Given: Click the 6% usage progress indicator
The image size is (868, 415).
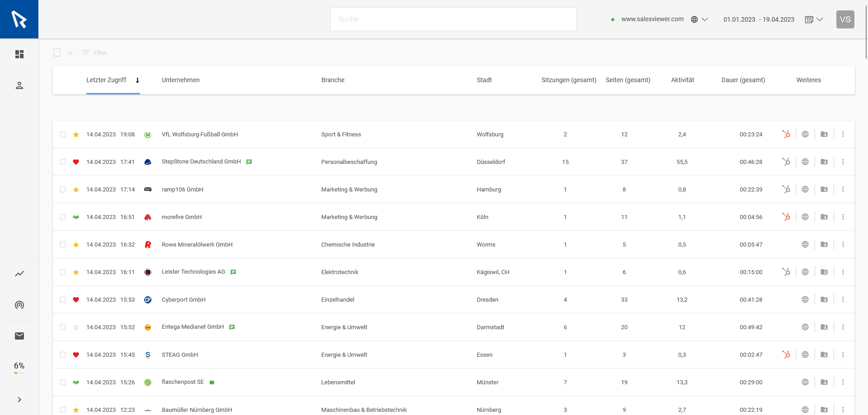Looking at the screenshot, I should pyautogui.click(x=19, y=368).
